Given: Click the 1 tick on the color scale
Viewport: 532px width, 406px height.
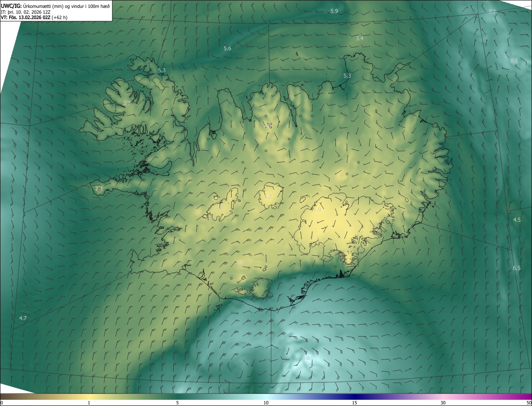Looking at the screenshot, I should tap(89, 403).
